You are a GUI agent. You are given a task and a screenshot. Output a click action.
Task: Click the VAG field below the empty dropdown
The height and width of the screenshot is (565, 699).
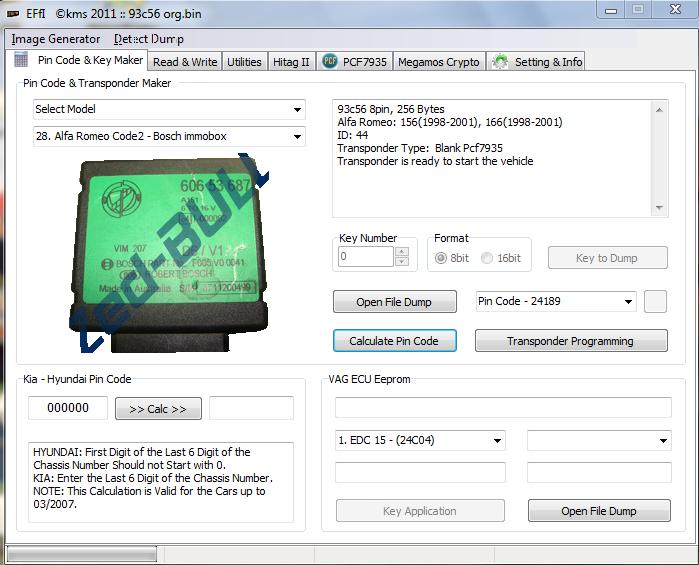(x=599, y=472)
